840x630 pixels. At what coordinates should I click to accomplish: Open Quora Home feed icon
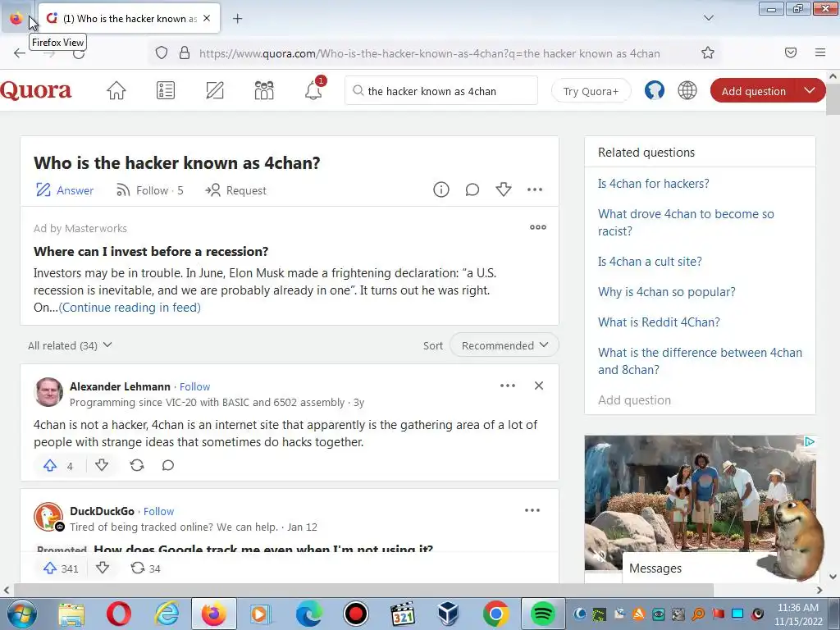[x=116, y=90]
